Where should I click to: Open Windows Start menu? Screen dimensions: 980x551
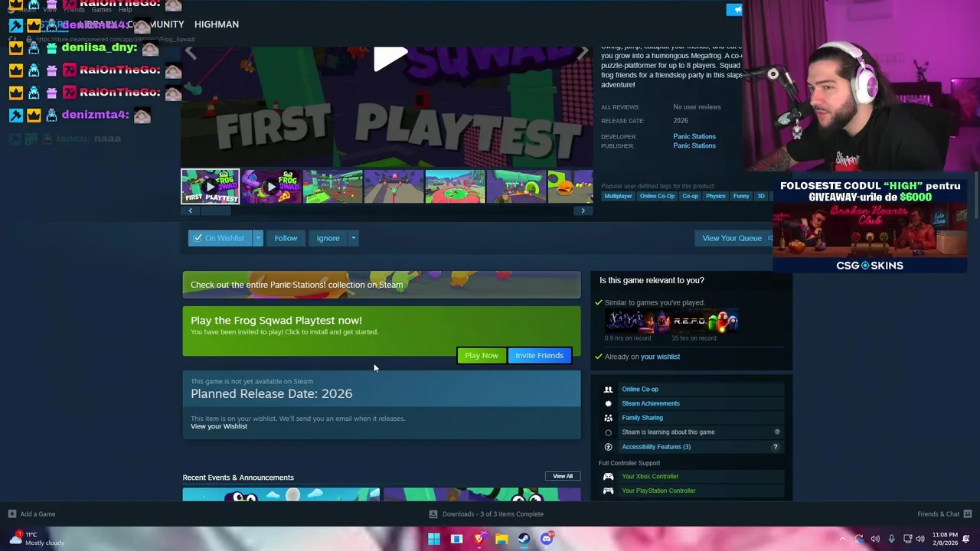click(x=434, y=539)
